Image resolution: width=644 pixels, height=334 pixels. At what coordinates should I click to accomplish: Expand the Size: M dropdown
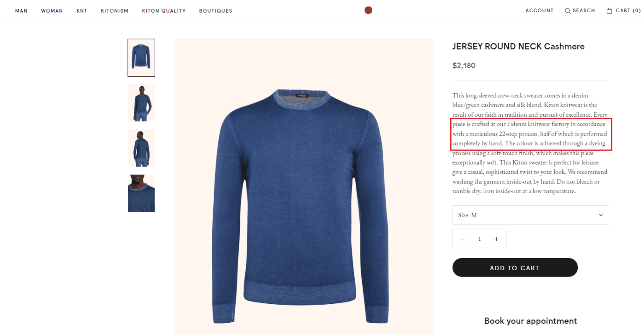click(x=530, y=215)
